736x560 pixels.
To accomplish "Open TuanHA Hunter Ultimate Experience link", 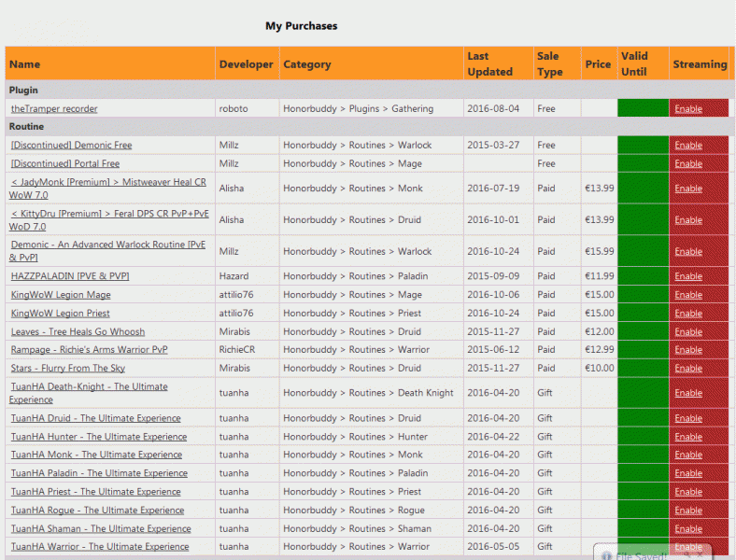I will point(99,437).
